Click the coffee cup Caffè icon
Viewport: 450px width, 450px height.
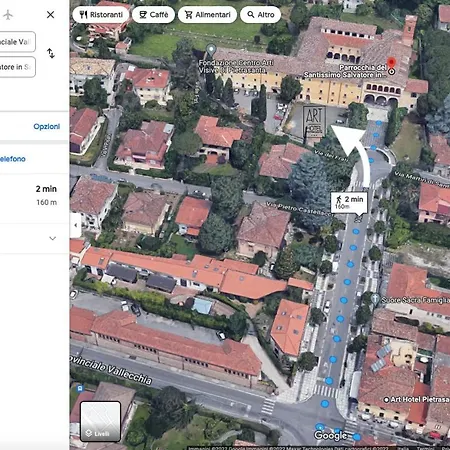(x=143, y=15)
